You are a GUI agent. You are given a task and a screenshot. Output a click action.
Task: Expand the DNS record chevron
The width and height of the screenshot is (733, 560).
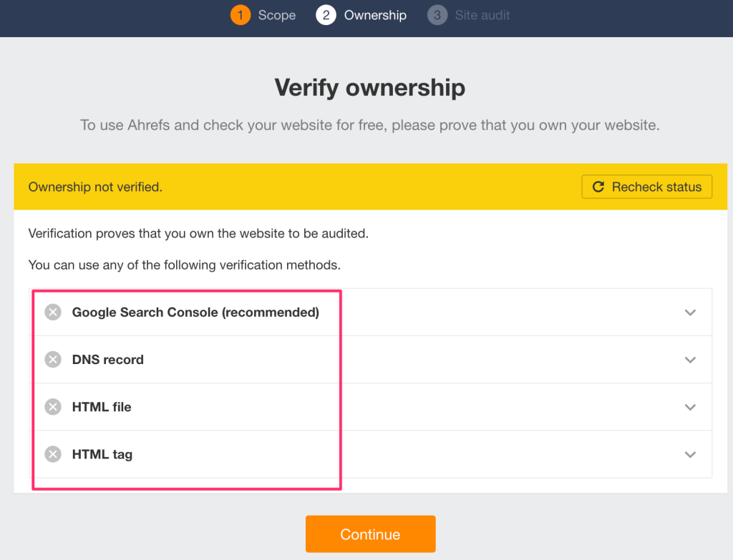point(691,360)
